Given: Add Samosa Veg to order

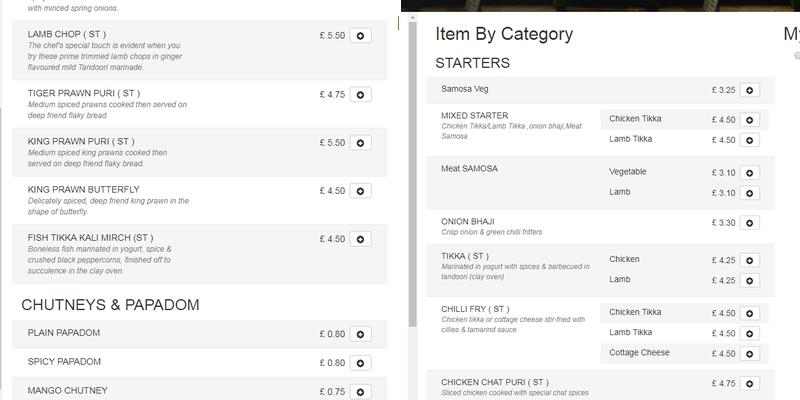Looking at the screenshot, I should (750, 90).
